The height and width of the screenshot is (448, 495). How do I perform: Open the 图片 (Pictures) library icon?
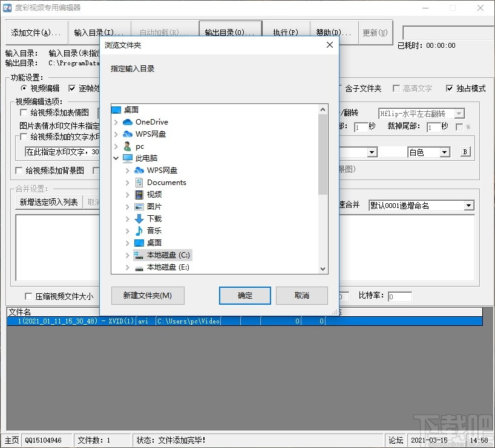point(139,206)
